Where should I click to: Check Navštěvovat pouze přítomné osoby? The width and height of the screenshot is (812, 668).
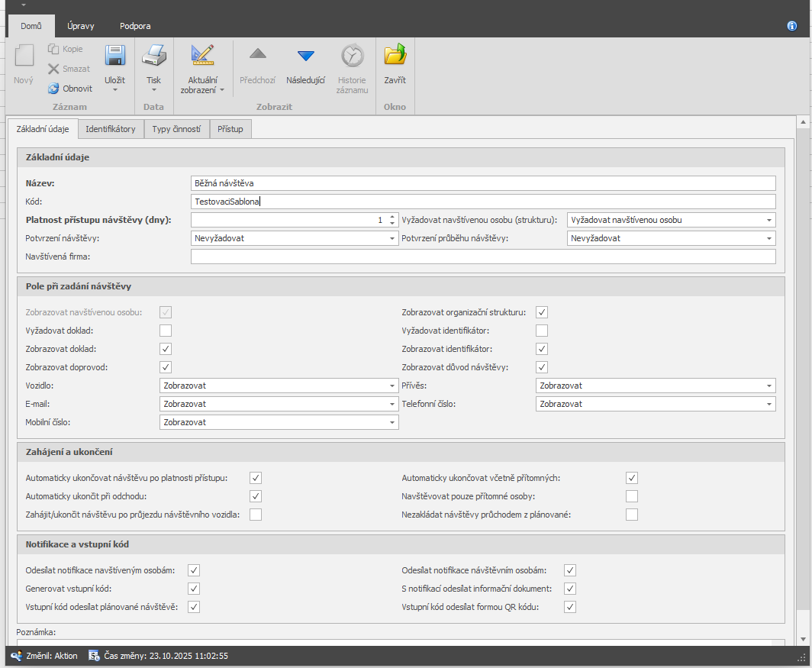click(x=632, y=496)
